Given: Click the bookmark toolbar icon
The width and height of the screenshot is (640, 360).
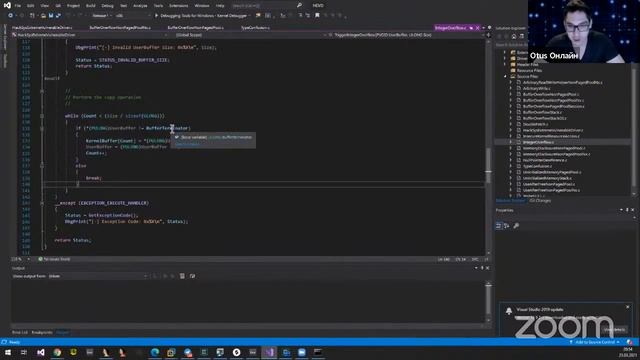Looking at the screenshot, I should [317, 16].
